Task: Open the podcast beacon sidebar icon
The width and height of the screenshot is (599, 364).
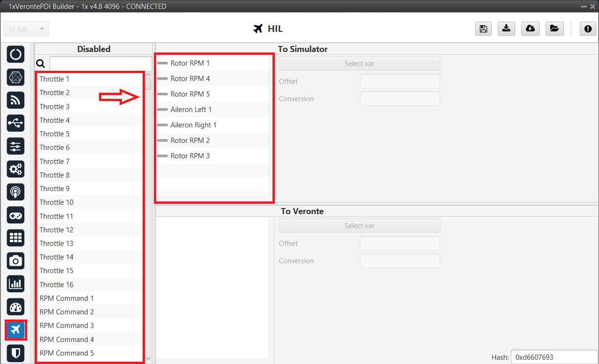Action: pos(16,192)
